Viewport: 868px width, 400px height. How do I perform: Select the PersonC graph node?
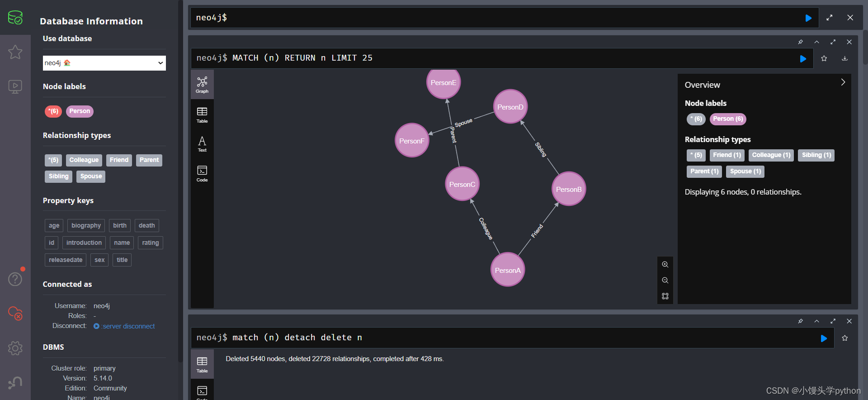[462, 184]
